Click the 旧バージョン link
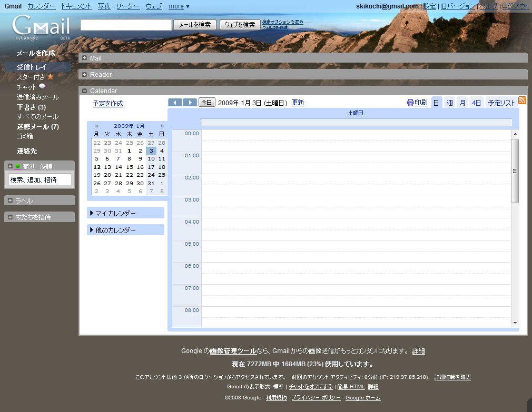 [458, 6]
